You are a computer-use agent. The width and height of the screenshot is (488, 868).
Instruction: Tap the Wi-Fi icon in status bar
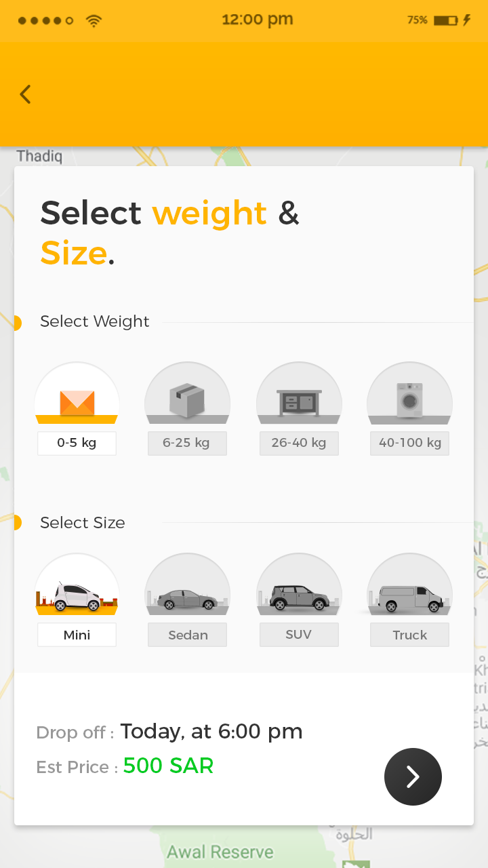(x=94, y=21)
